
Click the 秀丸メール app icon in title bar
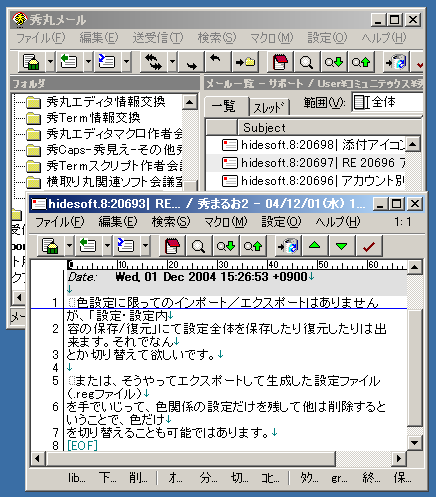coord(20,20)
